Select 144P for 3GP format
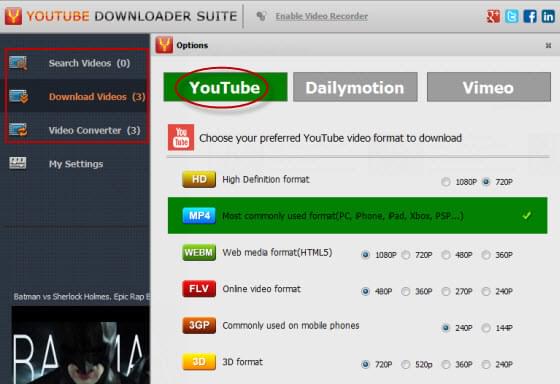 pos(486,328)
